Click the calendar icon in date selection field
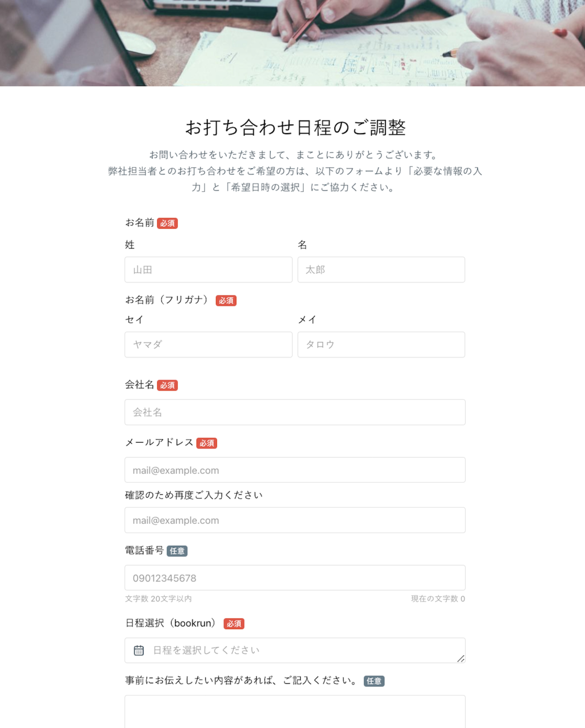Viewport: 585px width, 728px height. point(139,650)
